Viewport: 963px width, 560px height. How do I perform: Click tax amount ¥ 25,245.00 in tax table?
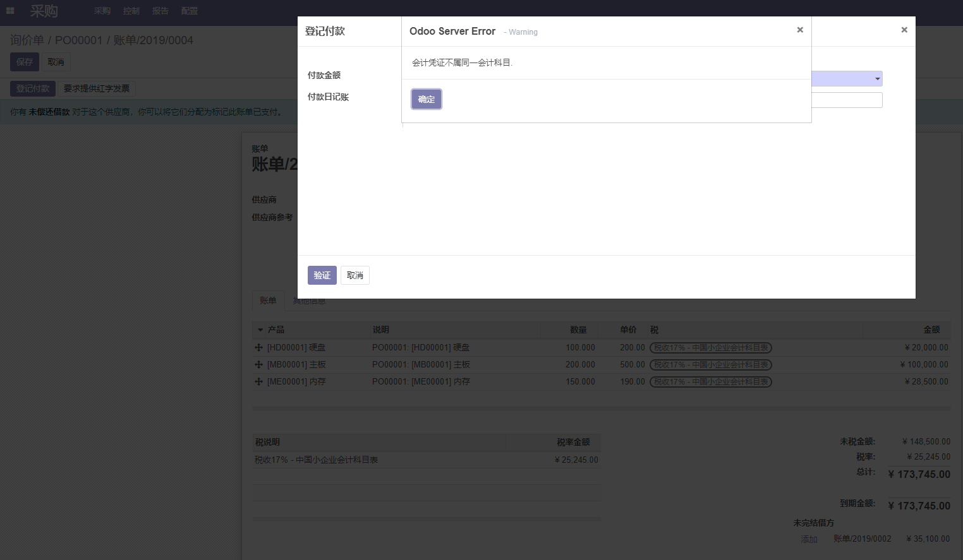pyautogui.click(x=576, y=460)
